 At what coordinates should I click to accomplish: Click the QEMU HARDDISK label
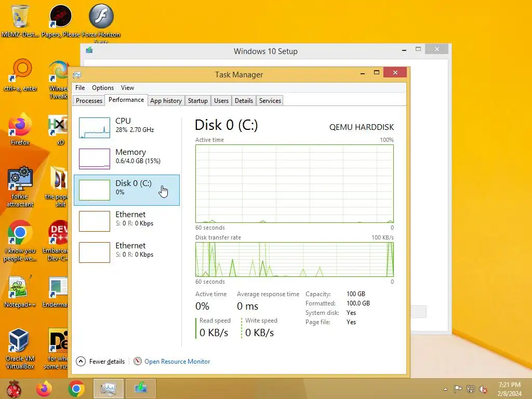click(x=362, y=127)
